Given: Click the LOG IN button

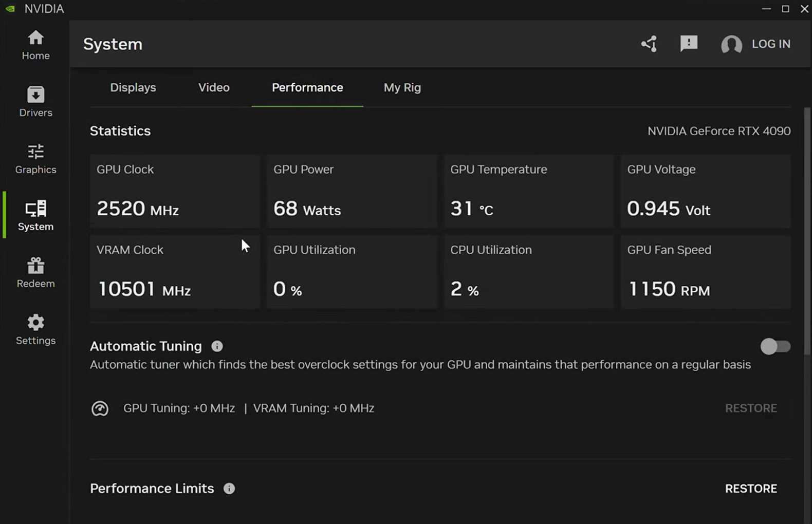Looking at the screenshot, I should [x=771, y=44].
